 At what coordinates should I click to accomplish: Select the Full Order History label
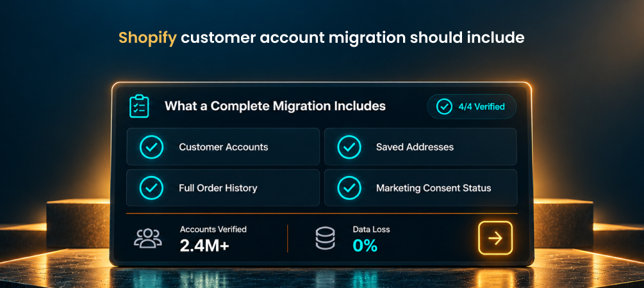coord(218,188)
